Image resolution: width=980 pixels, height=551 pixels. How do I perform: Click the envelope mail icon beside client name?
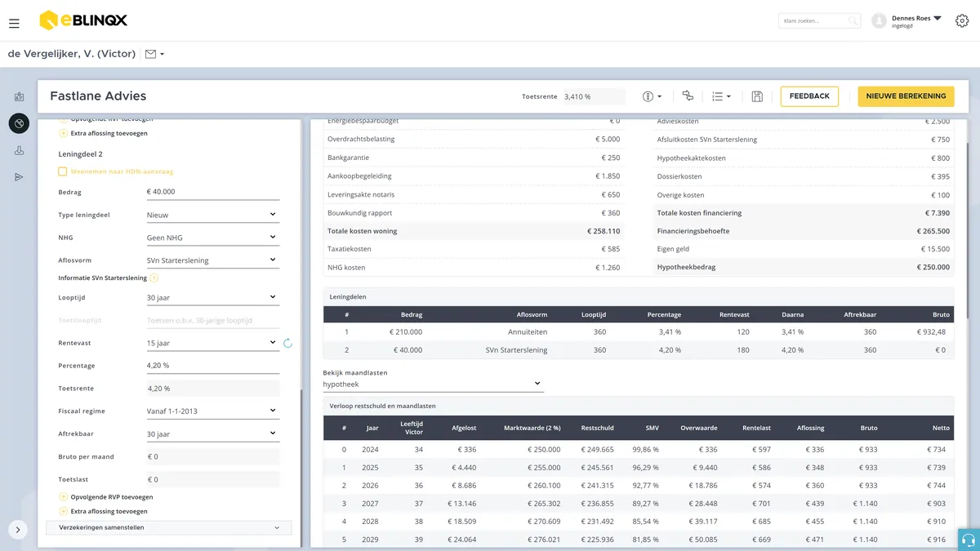click(150, 54)
